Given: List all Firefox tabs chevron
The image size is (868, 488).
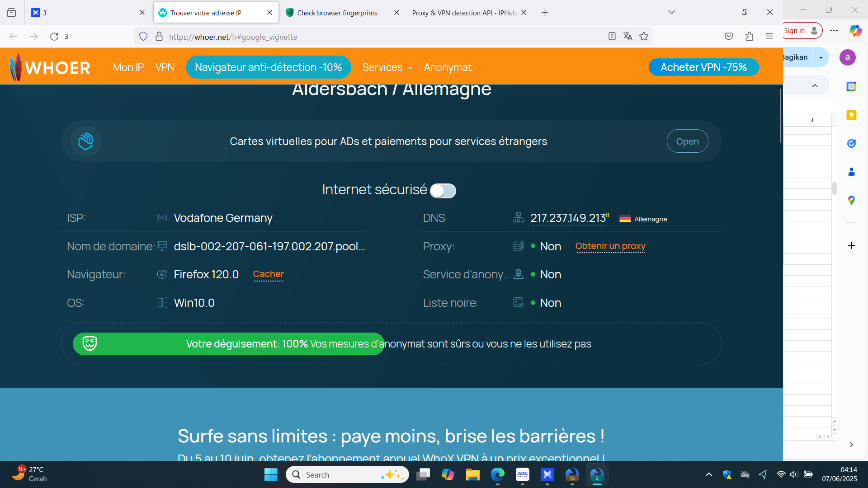Looking at the screenshot, I should point(672,13).
